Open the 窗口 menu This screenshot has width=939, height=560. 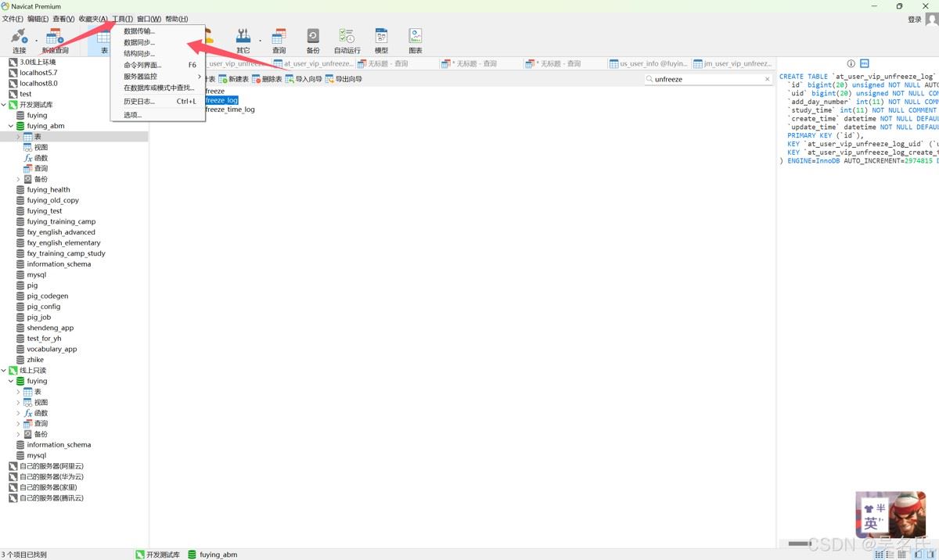click(x=149, y=19)
